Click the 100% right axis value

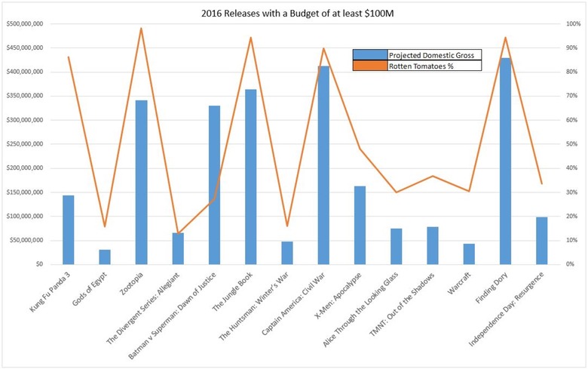[573, 24]
